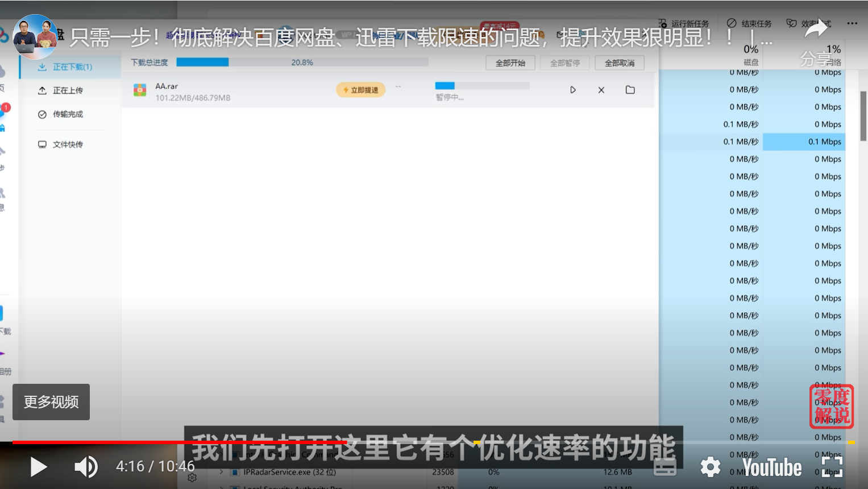Image resolution: width=868 pixels, height=489 pixels.
Task: Click the Share (分享) arrow icon
Action: tap(817, 28)
